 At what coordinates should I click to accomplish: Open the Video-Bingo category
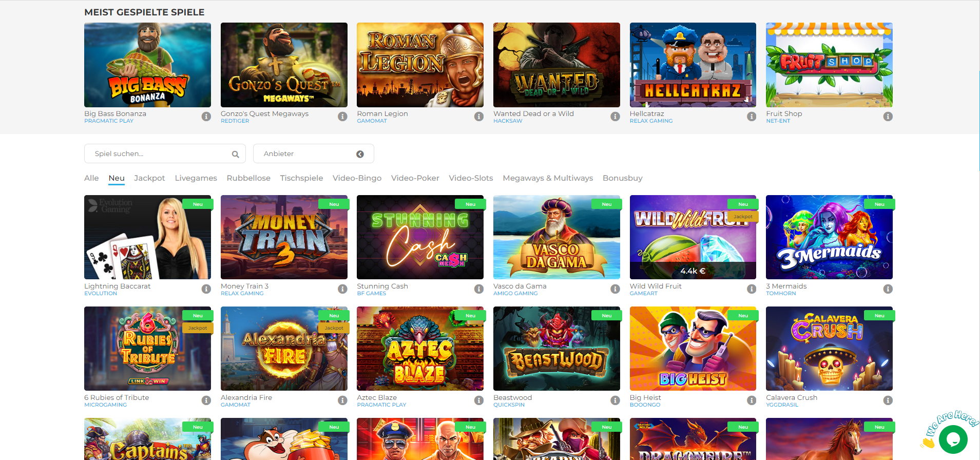357,178
